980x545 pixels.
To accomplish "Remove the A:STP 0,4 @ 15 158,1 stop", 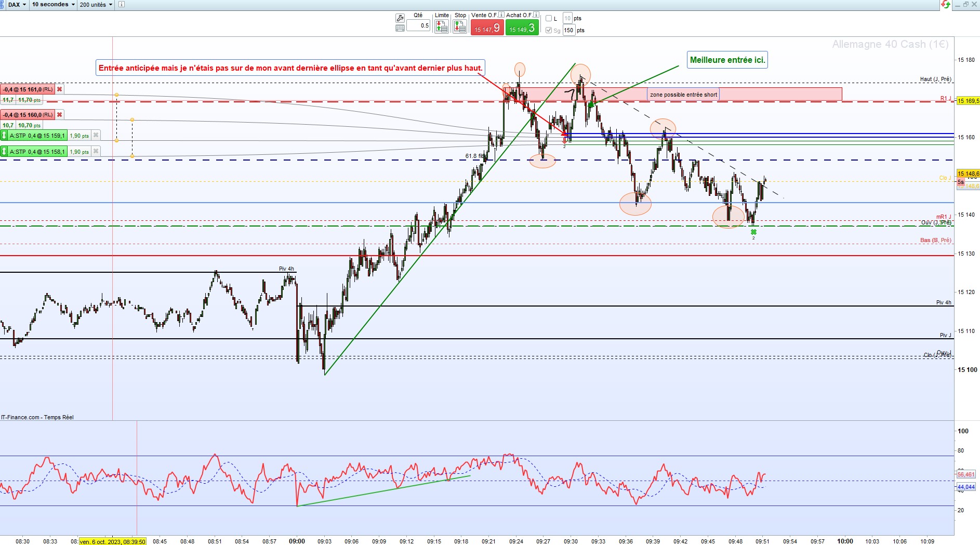I will [x=96, y=152].
